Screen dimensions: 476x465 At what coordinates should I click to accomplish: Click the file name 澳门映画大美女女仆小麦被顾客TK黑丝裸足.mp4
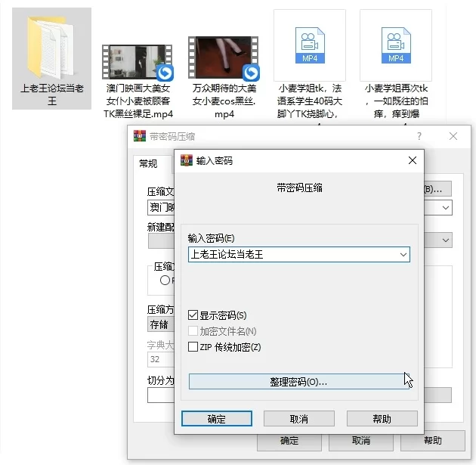138,101
